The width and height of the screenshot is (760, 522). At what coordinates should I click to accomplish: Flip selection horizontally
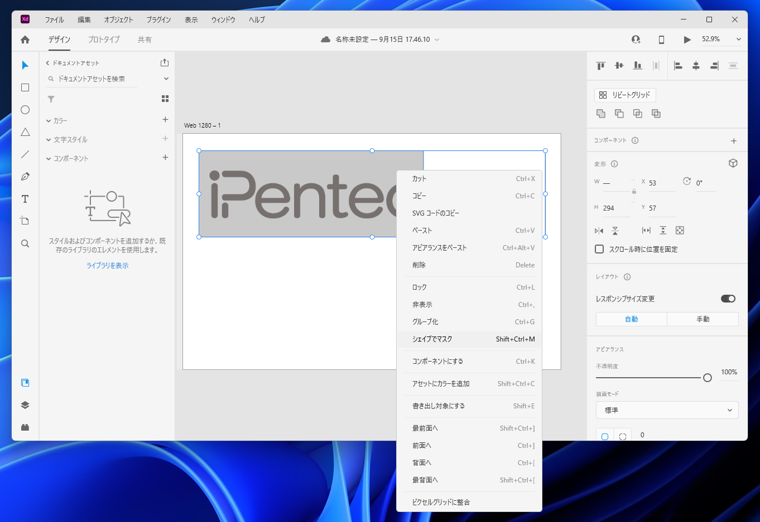click(x=599, y=231)
